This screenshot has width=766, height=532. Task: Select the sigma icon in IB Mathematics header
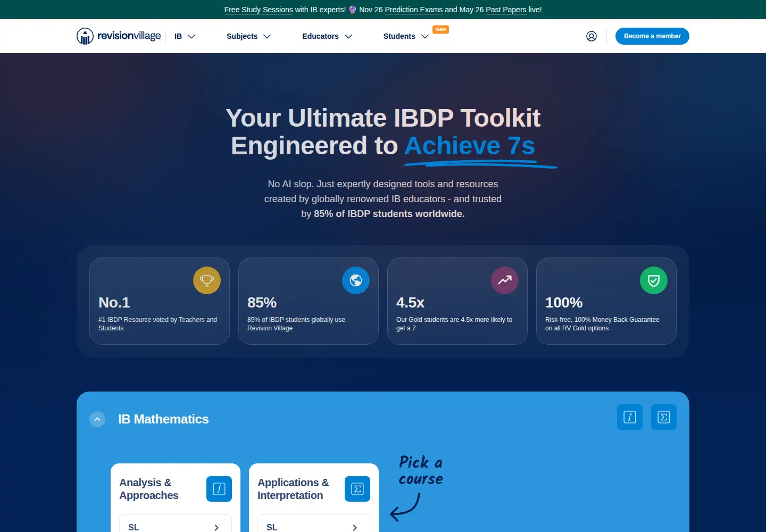(664, 417)
